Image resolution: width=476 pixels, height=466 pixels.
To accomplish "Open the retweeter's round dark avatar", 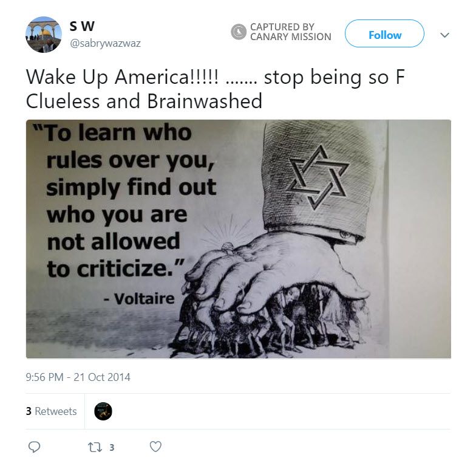I will click(103, 411).
